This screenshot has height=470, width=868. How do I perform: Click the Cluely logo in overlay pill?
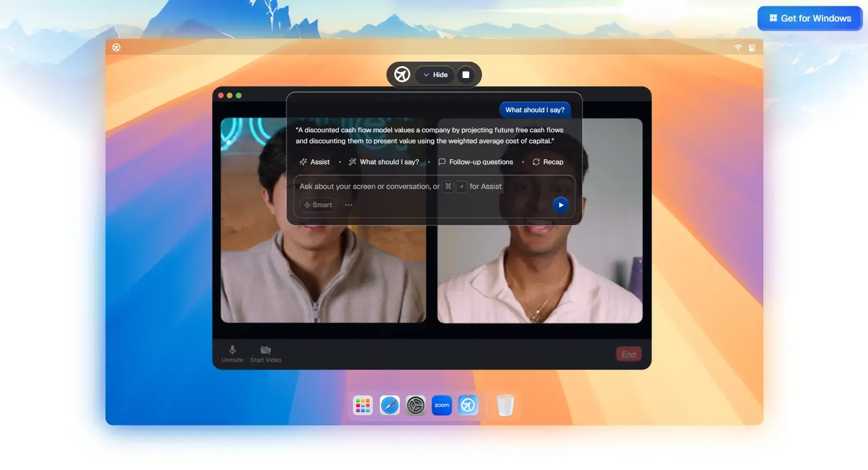click(x=402, y=74)
